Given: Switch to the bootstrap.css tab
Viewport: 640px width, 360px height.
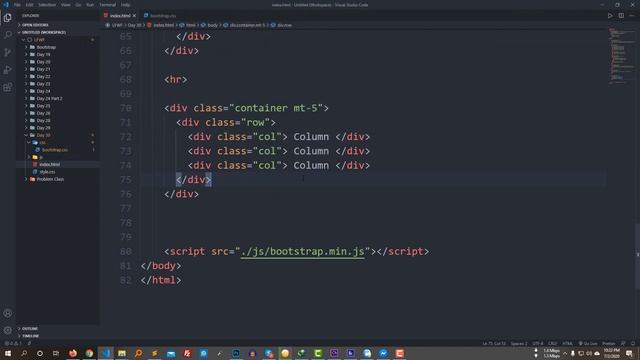Looking at the screenshot, I should pos(160,16).
